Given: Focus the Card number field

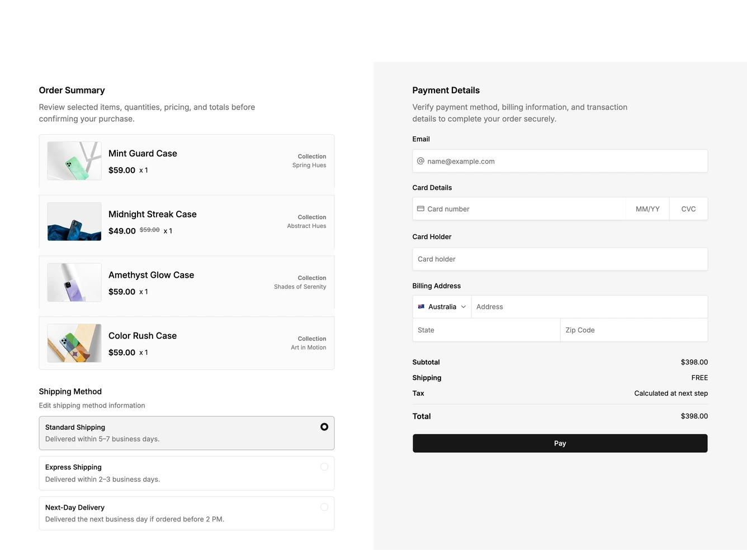Looking at the screenshot, I should (519, 208).
